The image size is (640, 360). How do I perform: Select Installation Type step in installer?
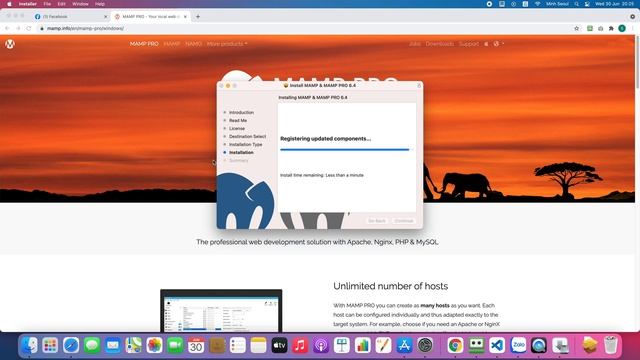coord(245,144)
